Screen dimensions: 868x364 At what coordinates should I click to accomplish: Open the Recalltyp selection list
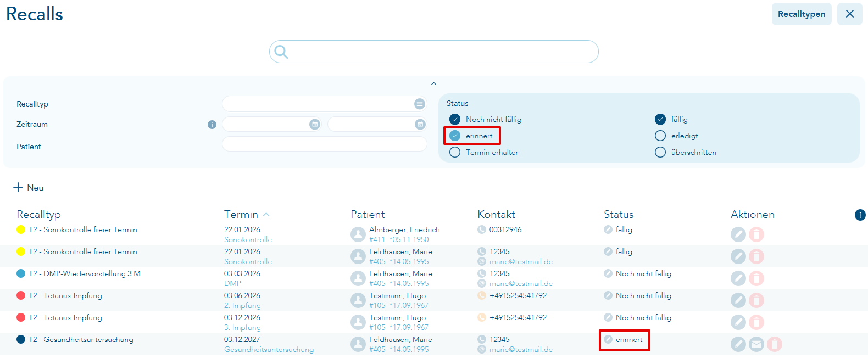[x=420, y=104]
